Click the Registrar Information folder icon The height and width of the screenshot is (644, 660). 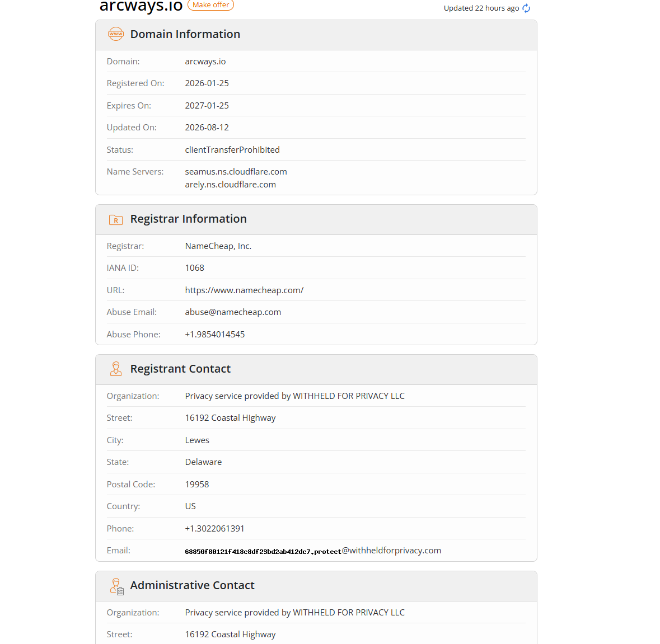(x=116, y=219)
